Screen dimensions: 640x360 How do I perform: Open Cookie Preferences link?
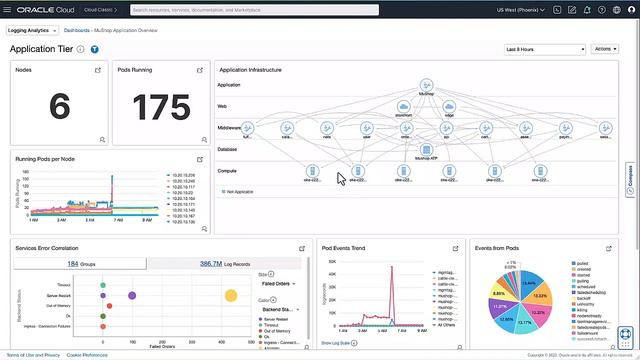87,355
